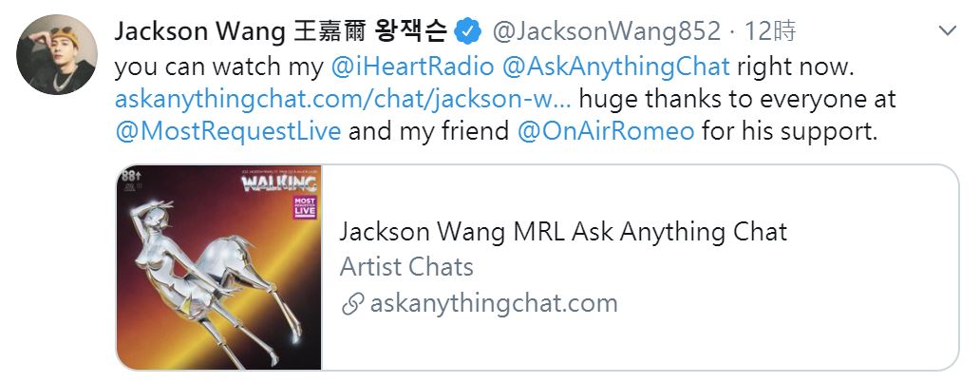Viewport: 980px width, 383px height.
Task: Click the Most Requested Live badge on artwork
Action: [305, 207]
